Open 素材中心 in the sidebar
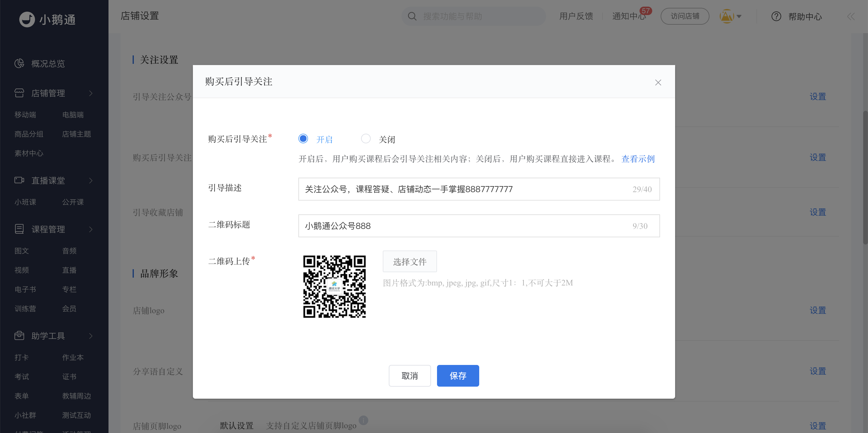Viewport: 868px width, 433px height. tap(29, 153)
